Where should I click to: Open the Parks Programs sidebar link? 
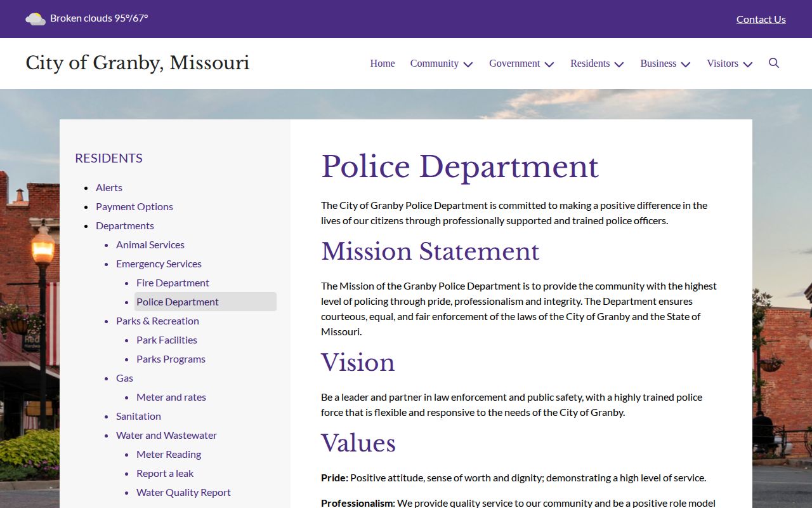[171, 359]
